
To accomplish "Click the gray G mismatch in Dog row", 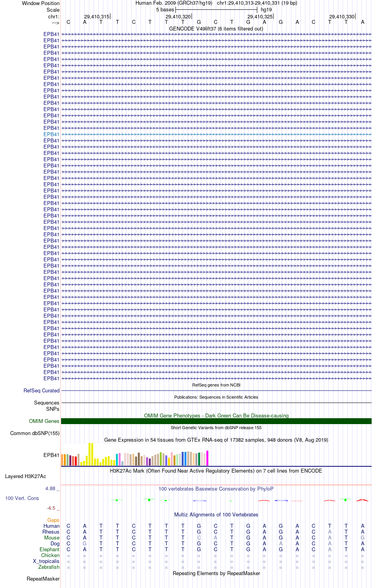I will [x=85, y=543].
